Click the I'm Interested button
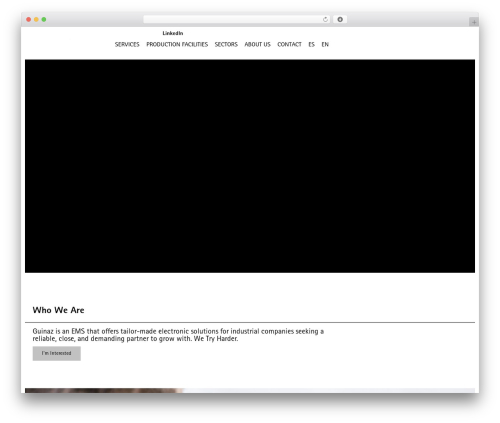 (x=57, y=353)
